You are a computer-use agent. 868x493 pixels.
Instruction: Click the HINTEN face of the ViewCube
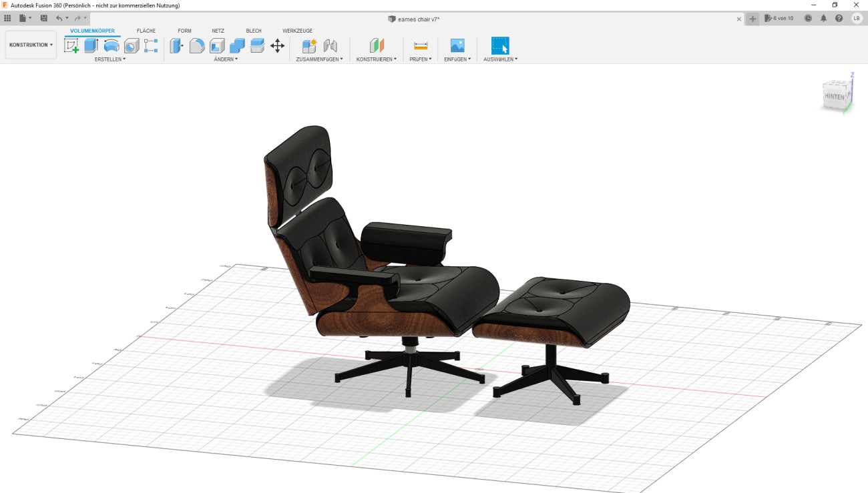pos(835,97)
